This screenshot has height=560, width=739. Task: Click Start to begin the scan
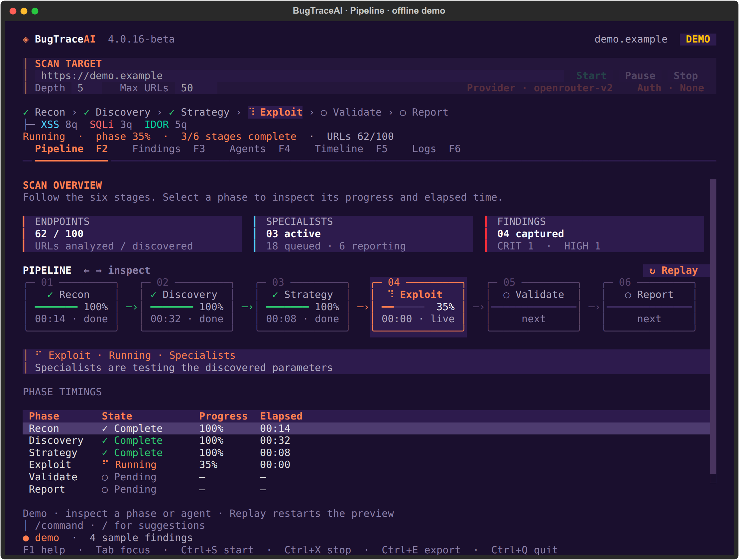(x=591, y=76)
